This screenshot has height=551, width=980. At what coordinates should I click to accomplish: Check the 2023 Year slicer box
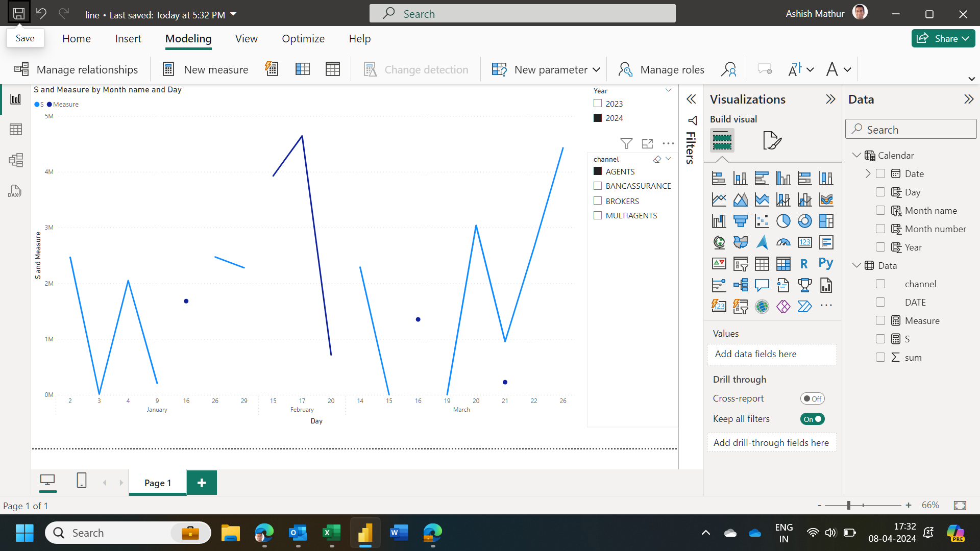tap(598, 103)
